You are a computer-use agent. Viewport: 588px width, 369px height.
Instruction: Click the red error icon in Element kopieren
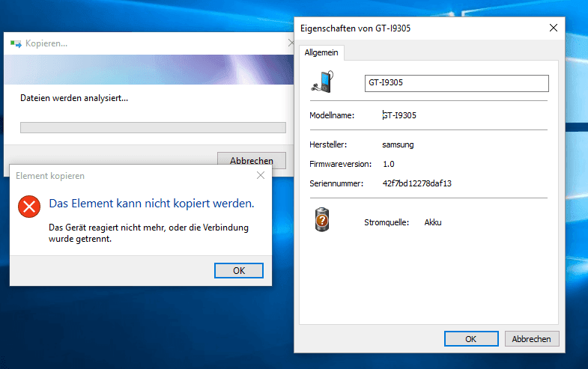pos(29,207)
